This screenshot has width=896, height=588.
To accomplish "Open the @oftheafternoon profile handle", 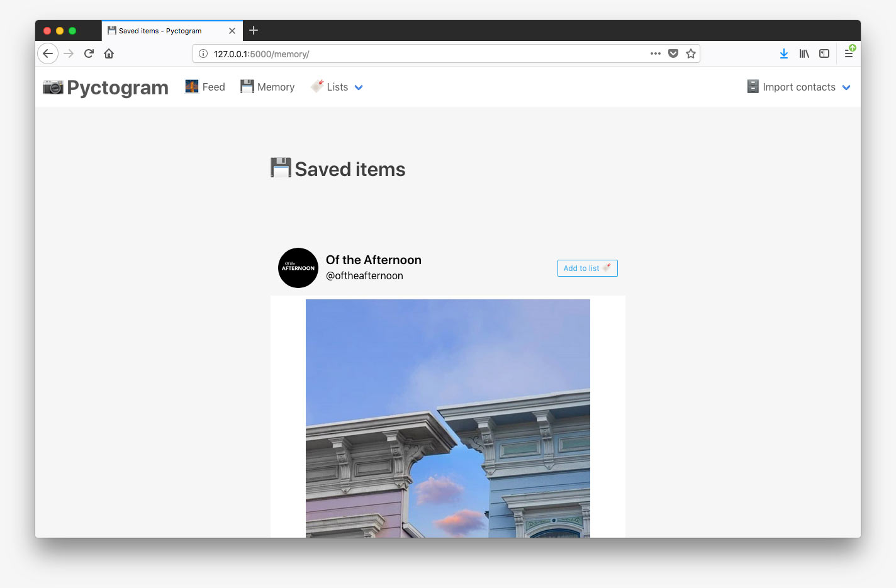I will tap(364, 276).
